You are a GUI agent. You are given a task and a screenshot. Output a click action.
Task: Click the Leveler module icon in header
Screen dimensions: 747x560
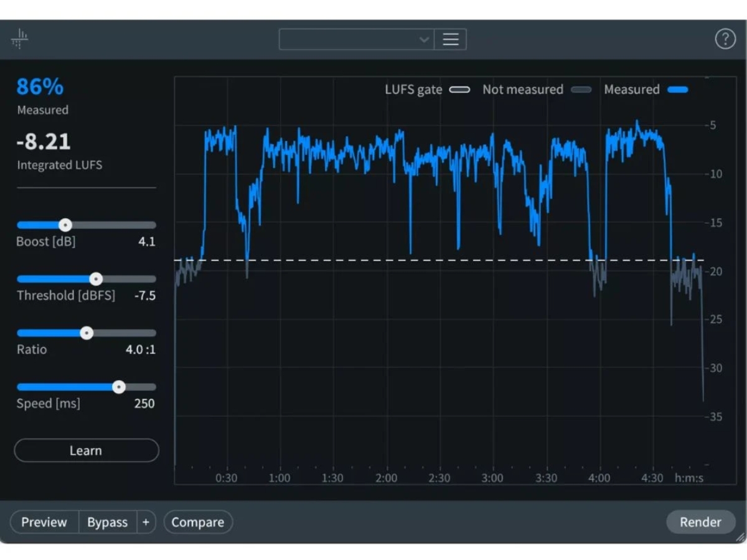(19, 39)
